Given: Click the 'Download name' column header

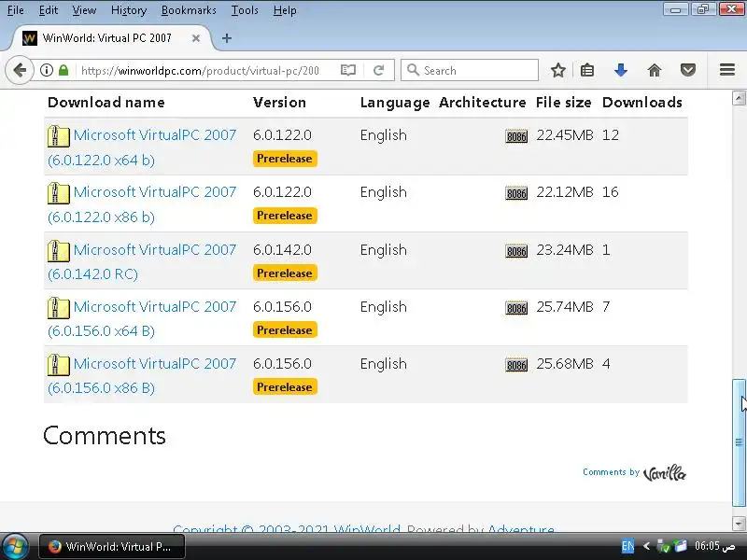Looking at the screenshot, I should [106, 103].
